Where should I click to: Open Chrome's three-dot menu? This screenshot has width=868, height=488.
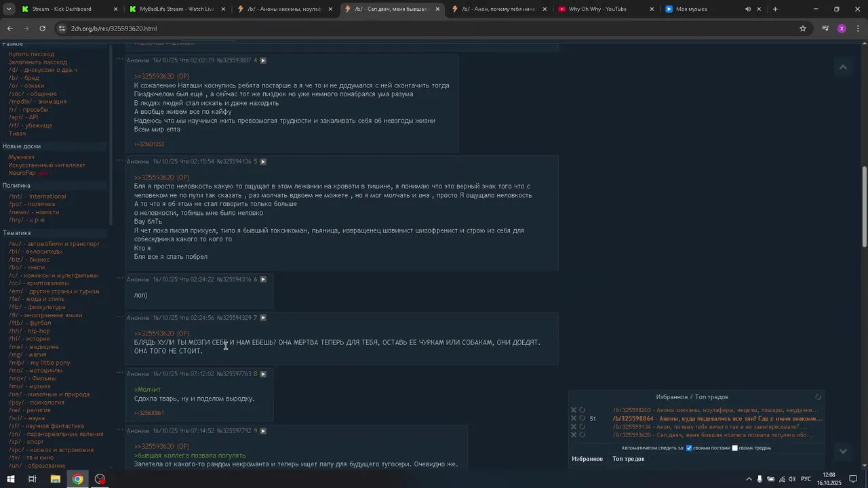pyautogui.click(x=858, y=28)
